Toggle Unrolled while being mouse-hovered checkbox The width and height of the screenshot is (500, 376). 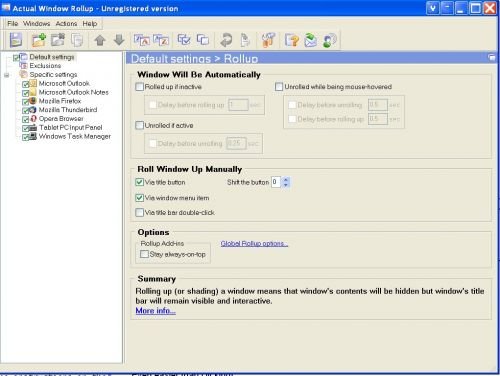click(279, 87)
